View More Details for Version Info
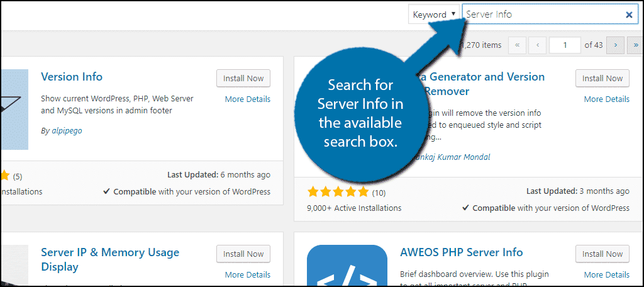The height and width of the screenshot is (287, 644). [248, 99]
